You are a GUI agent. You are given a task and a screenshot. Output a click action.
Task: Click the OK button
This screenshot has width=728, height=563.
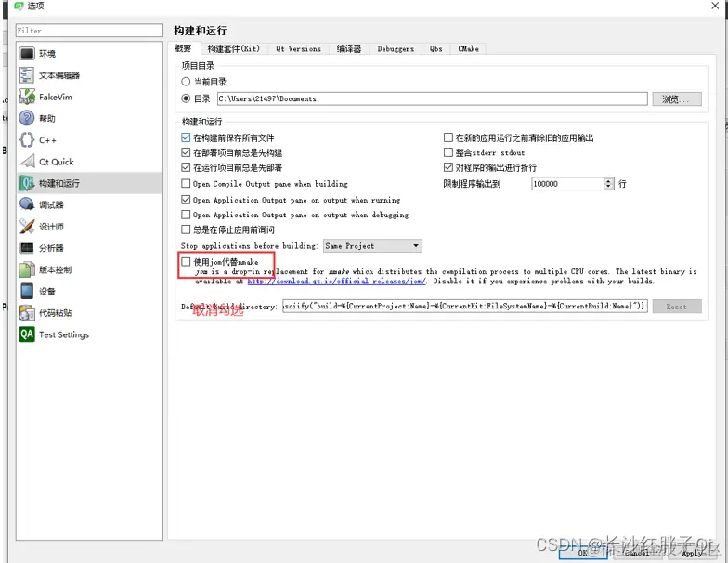583,552
